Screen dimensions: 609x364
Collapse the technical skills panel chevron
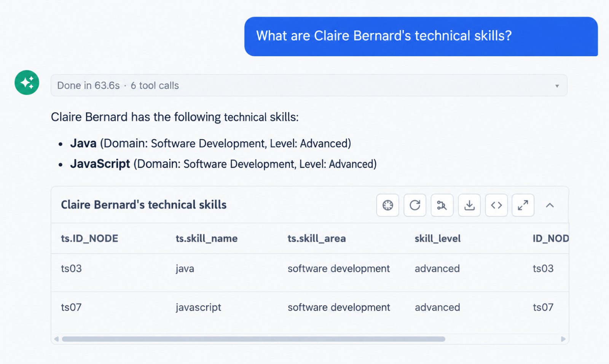point(550,205)
